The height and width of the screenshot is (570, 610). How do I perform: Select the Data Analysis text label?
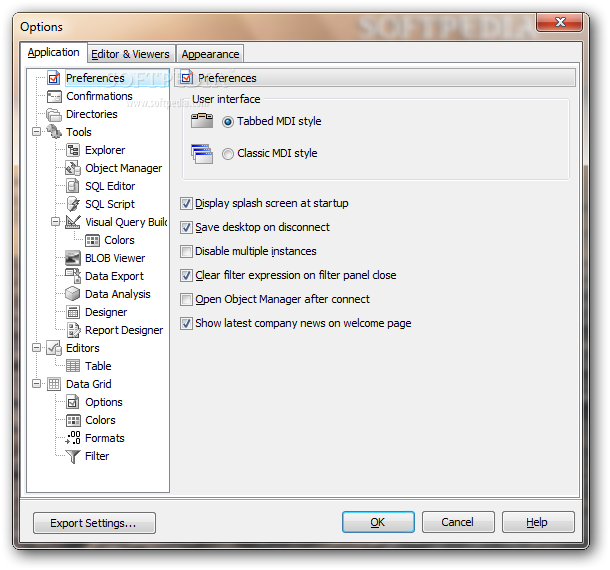[x=117, y=294]
